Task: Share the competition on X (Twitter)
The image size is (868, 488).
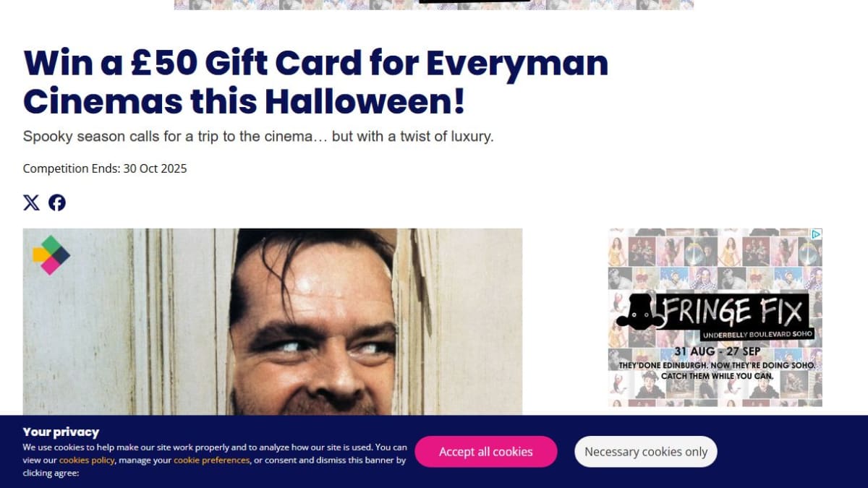Action: tap(31, 202)
